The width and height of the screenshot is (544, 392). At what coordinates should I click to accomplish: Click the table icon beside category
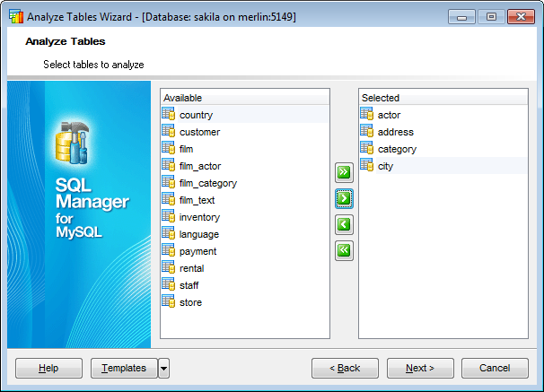coord(367,148)
